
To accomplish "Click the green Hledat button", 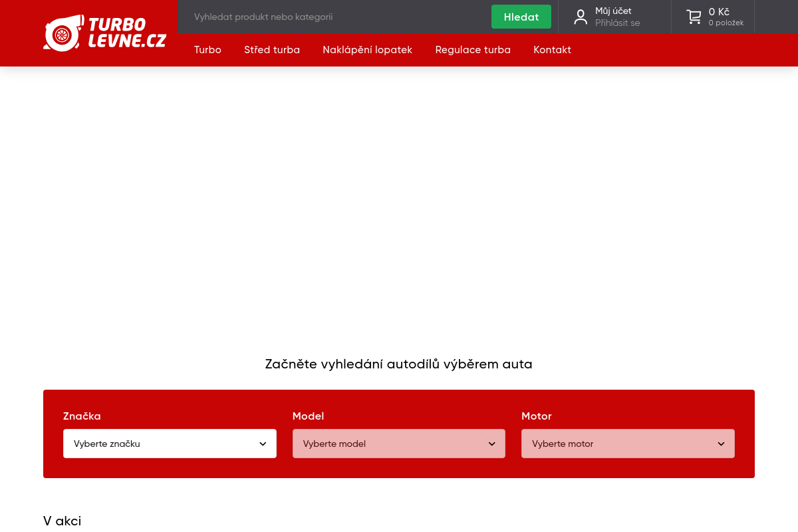I will [521, 17].
